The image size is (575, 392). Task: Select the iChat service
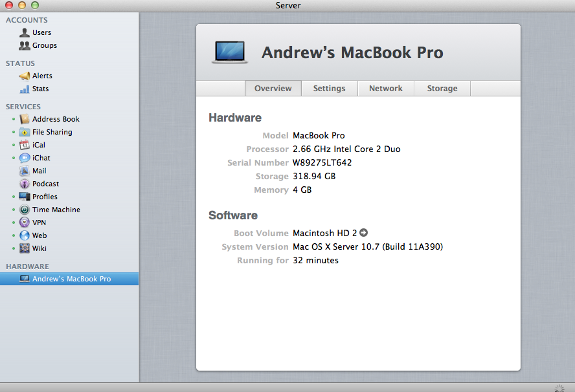[69, 158]
